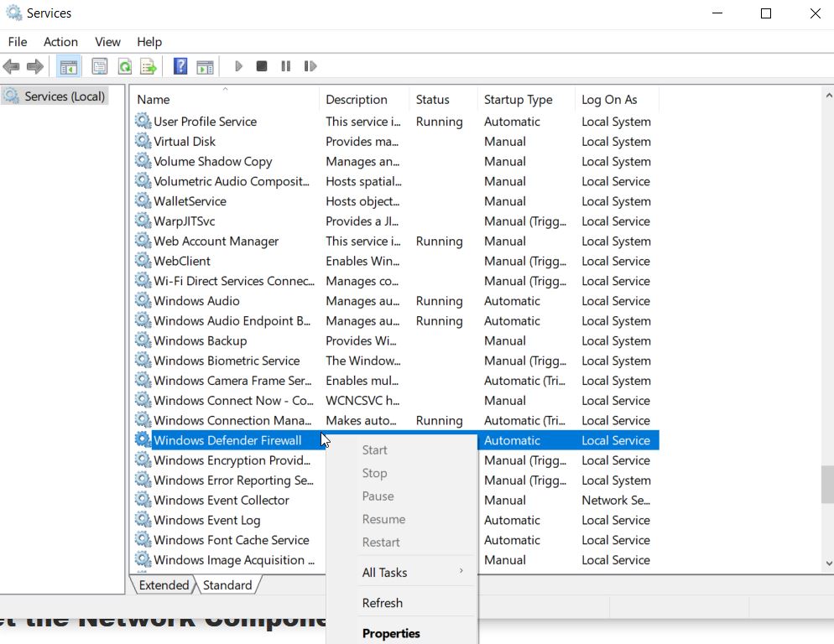The height and width of the screenshot is (644, 834).
Task: Click gear icon of Virtual Disk
Action: (x=143, y=141)
